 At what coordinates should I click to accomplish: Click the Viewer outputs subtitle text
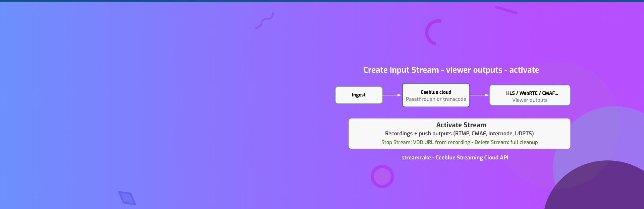click(x=530, y=100)
